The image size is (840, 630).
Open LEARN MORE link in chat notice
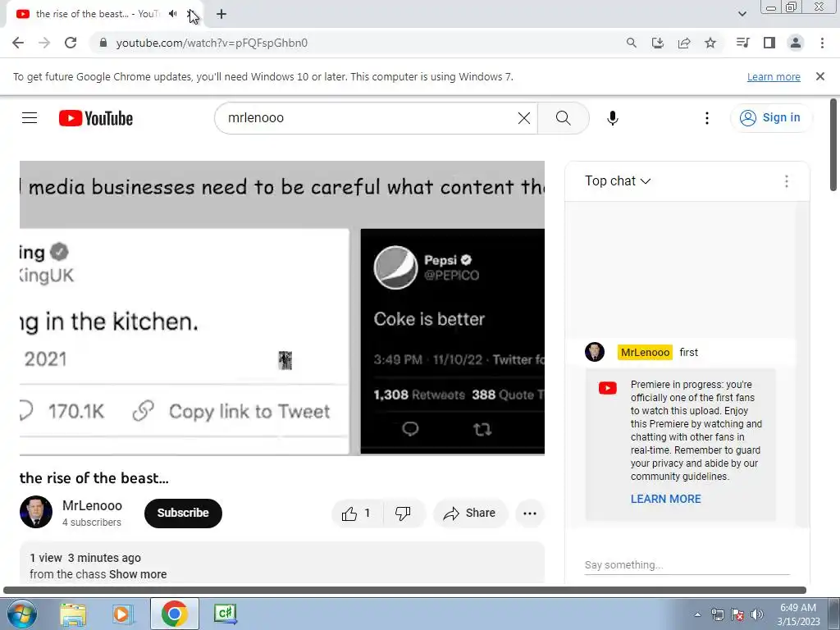pos(665,499)
